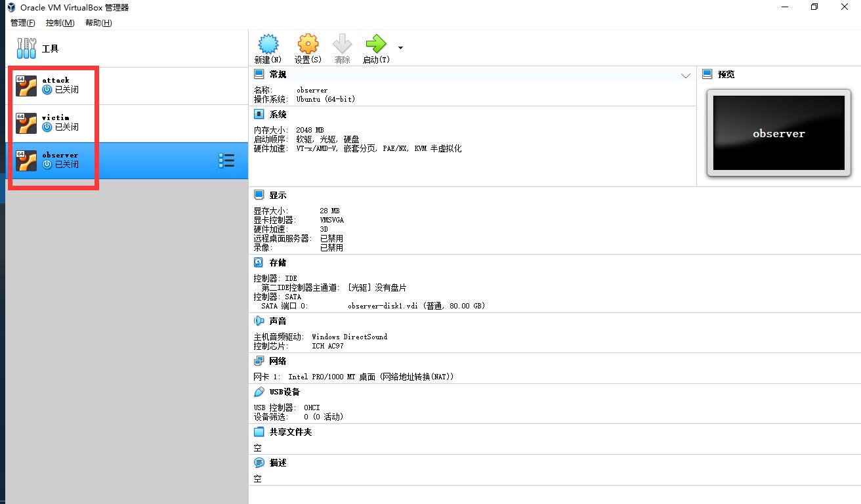Open the Audio (声音) section header
The image size is (861, 504).
click(x=278, y=322)
